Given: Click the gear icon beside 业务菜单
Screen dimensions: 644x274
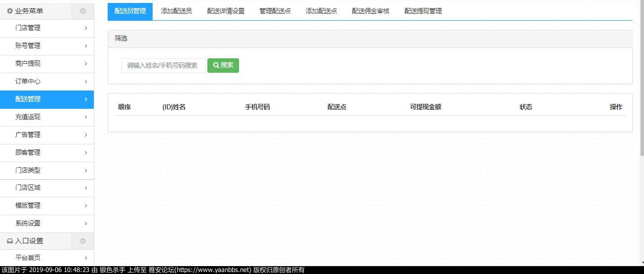Looking at the screenshot, I should tap(10, 11).
